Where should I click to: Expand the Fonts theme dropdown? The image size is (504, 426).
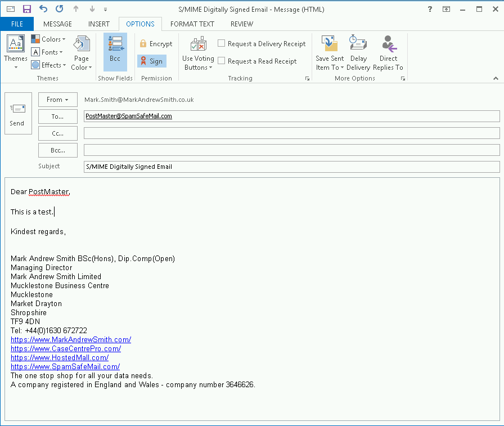click(48, 52)
